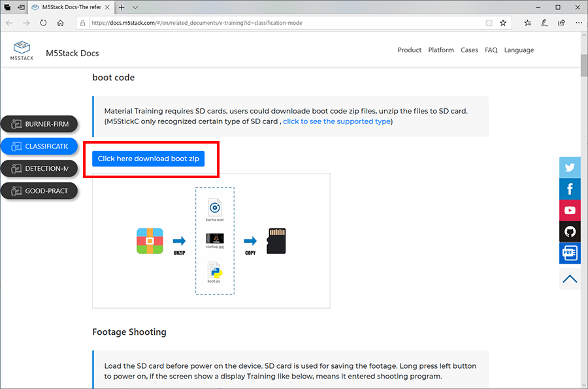This screenshot has height=389, width=588.
Task: Go to browser home page icon
Action: pos(60,23)
